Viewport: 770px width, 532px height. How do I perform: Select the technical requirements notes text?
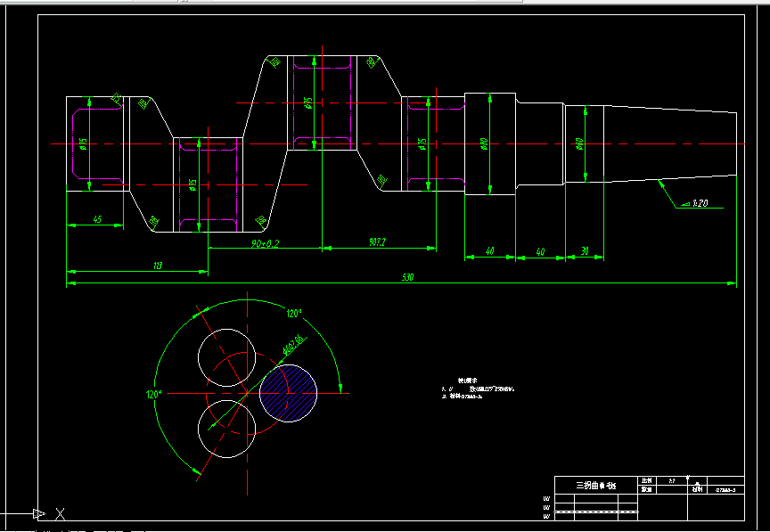(479, 389)
